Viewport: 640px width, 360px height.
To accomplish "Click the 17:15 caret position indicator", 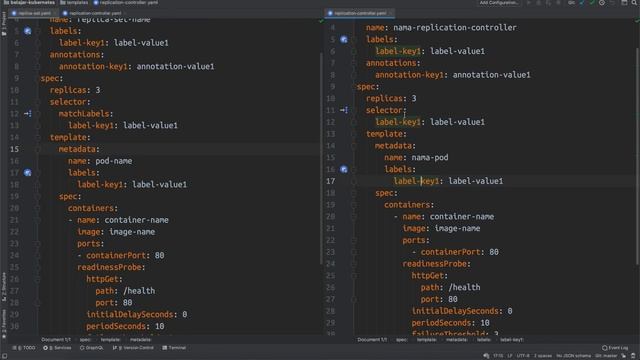I will tap(498, 356).
